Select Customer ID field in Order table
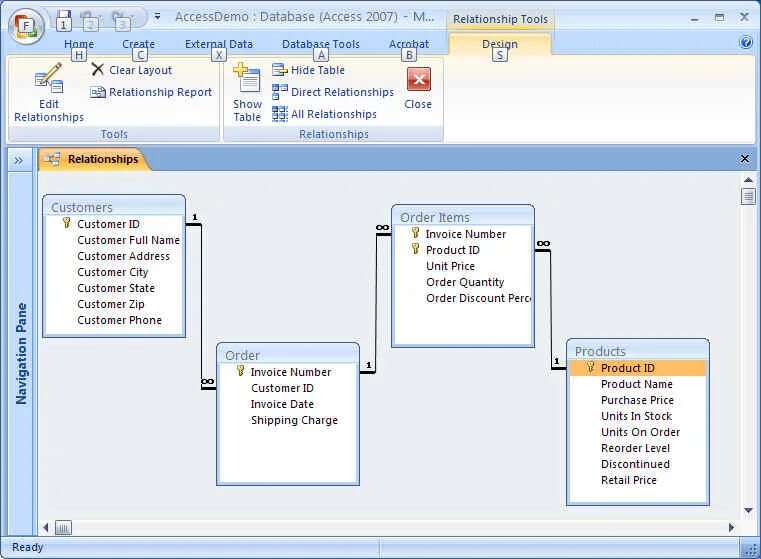The height and width of the screenshot is (559, 761). 288,388
